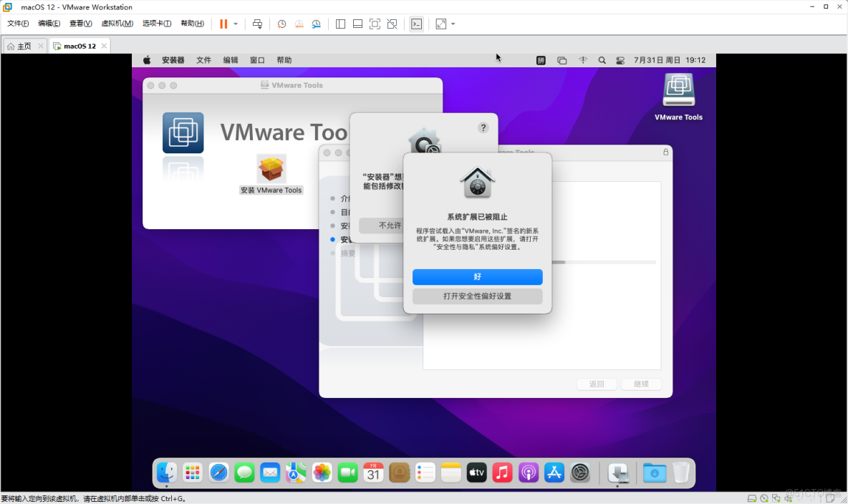Open Maps from the Dock
Viewport: 848px width, 504px height.
point(296,472)
